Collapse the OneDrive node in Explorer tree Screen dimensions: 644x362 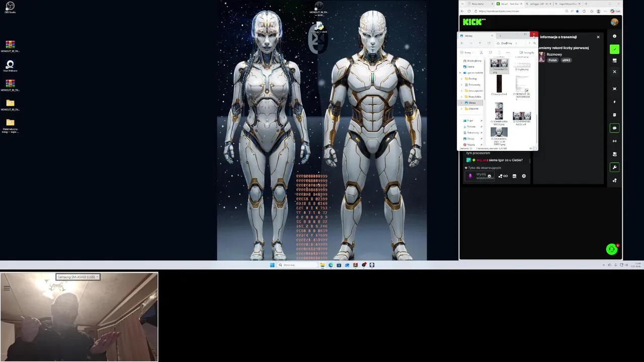pyautogui.click(x=460, y=73)
